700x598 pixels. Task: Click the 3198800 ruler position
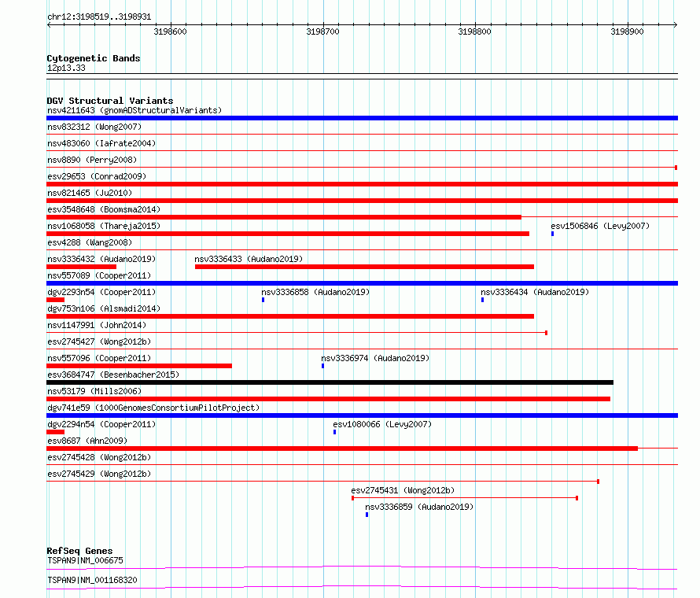pyautogui.click(x=474, y=31)
